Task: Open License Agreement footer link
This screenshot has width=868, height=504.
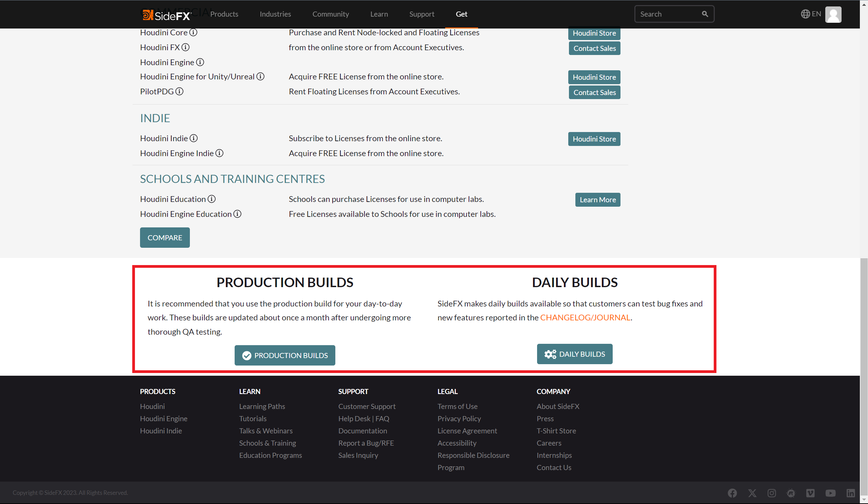Action: (467, 431)
